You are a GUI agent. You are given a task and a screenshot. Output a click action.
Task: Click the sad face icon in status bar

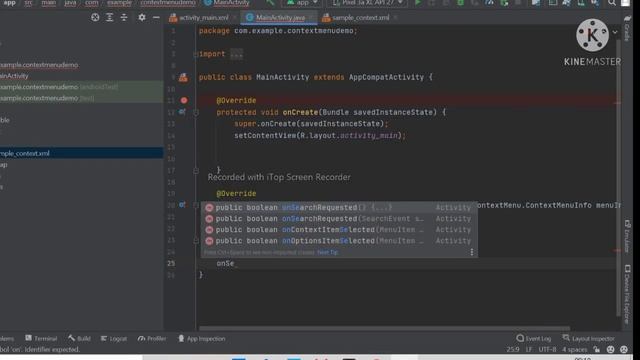point(624,349)
